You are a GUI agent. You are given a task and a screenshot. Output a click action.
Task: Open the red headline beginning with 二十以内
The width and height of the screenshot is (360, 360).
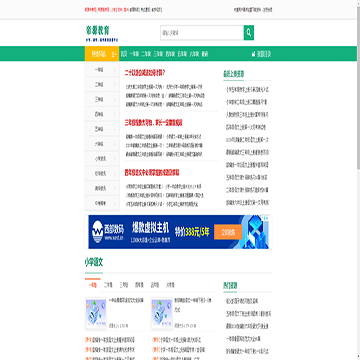pyautogui.click(x=145, y=73)
